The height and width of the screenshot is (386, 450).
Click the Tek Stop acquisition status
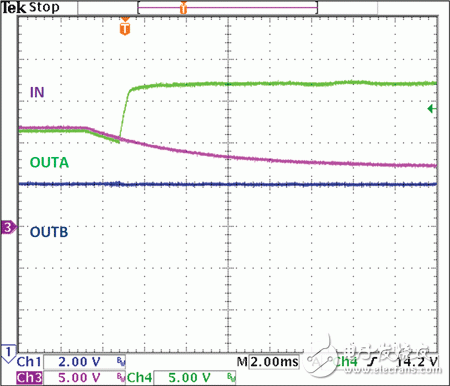31,7
